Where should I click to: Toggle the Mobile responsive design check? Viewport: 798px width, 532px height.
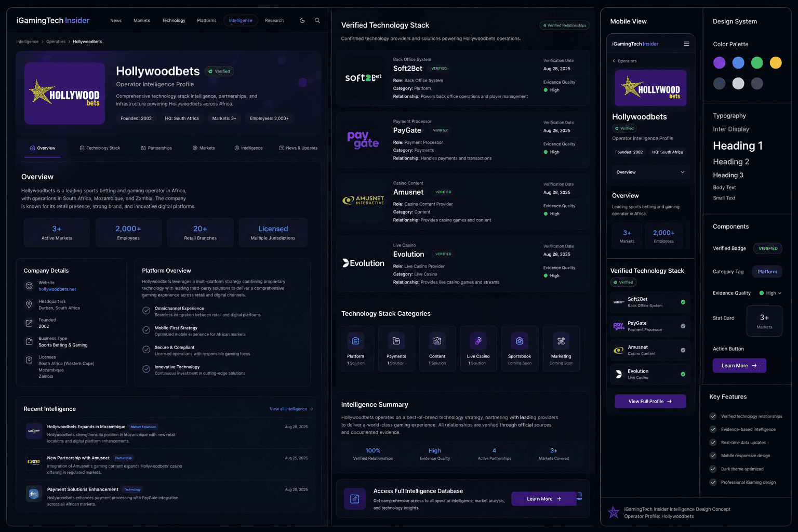[x=713, y=456]
